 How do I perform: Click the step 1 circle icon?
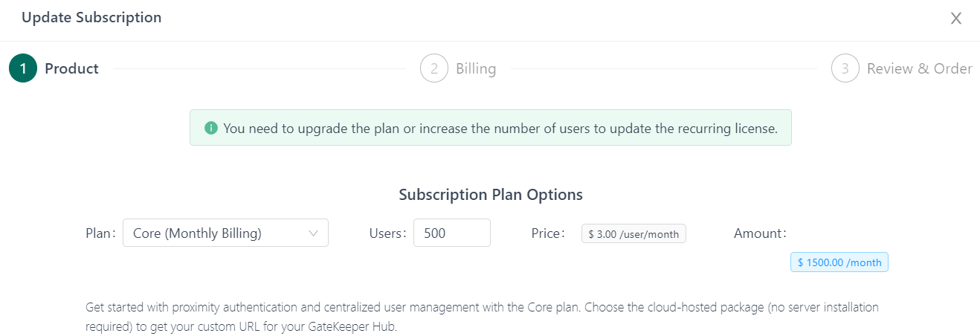[23, 68]
